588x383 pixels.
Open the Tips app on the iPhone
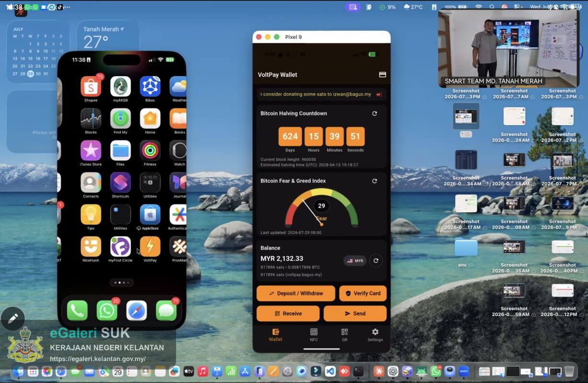(90, 215)
